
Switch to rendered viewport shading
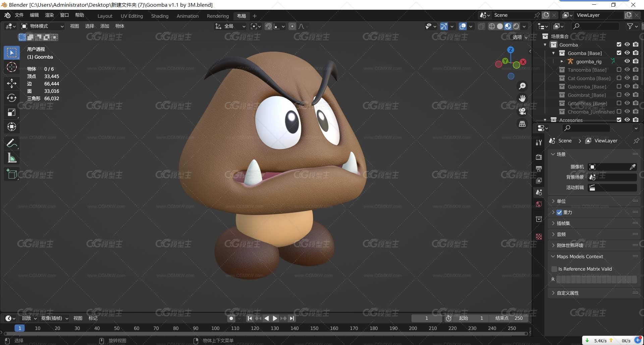click(x=516, y=26)
